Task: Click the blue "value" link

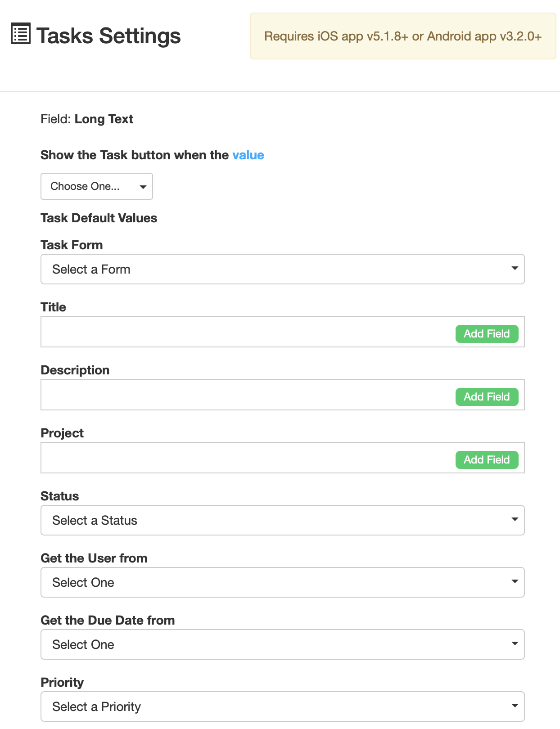Action: coord(248,155)
